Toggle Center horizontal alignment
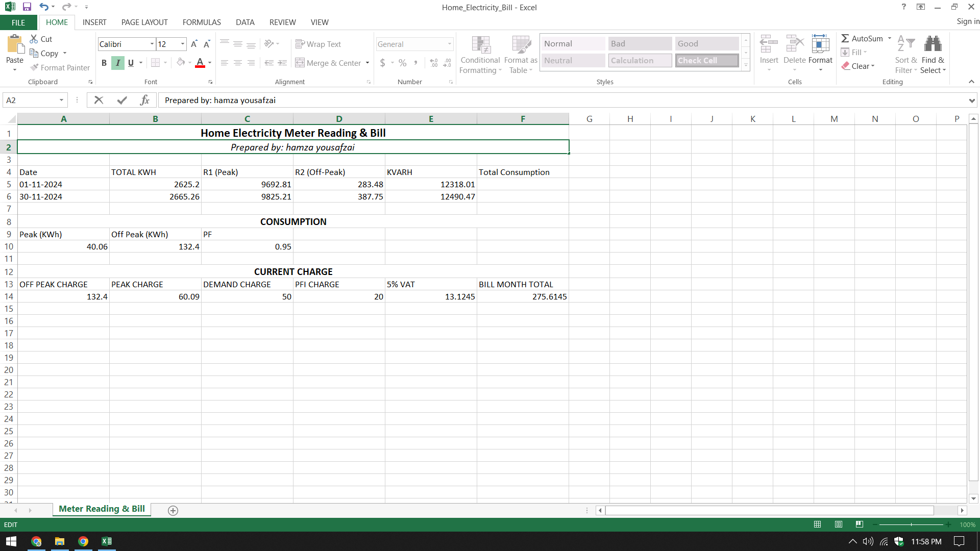The height and width of the screenshot is (551, 980). coord(238,63)
